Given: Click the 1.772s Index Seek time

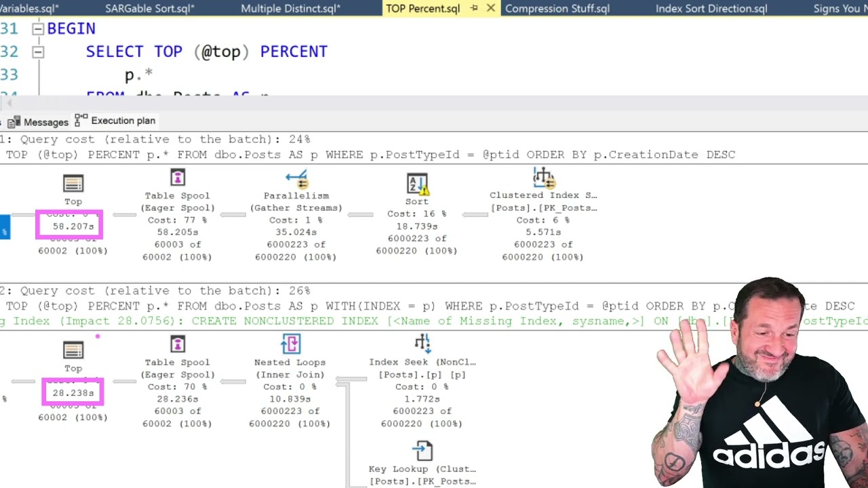Looking at the screenshot, I should 422,399.
